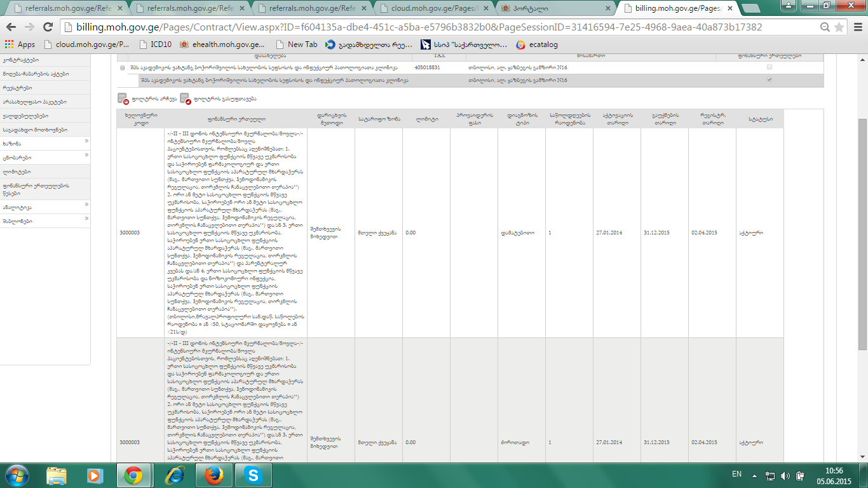The image size is (868, 488).
Task: Open Skype from the Windows taskbar
Action: 252,475
